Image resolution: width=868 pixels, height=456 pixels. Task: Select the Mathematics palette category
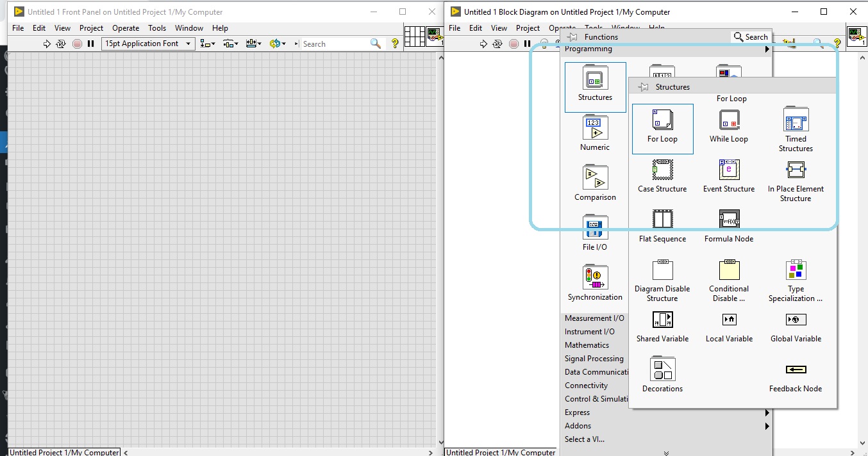point(586,345)
